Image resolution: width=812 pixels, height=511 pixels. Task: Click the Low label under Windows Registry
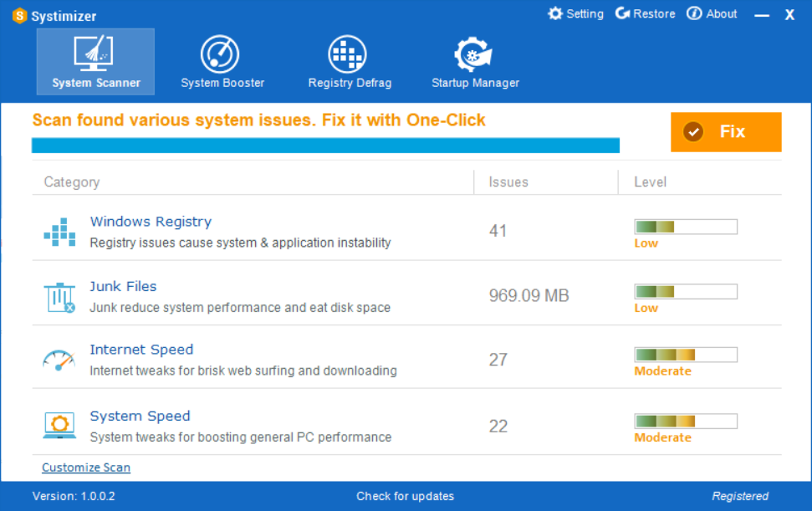point(646,243)
